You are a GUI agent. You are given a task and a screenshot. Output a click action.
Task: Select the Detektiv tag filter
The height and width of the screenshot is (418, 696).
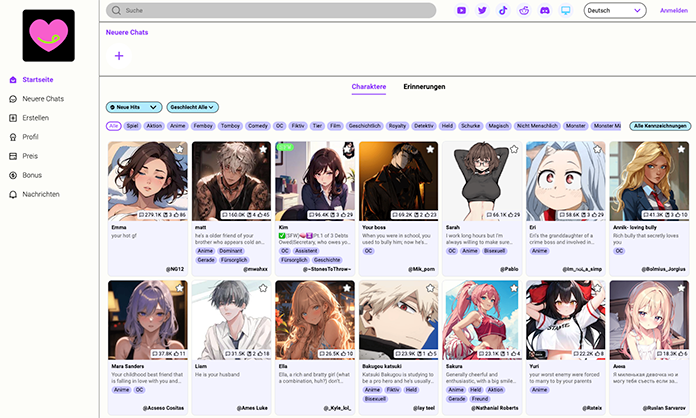click(x=423, y=126)
